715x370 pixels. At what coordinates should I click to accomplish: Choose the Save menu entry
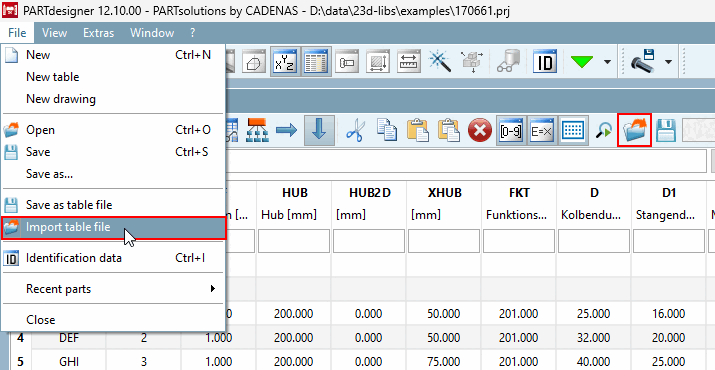[113, 152]
